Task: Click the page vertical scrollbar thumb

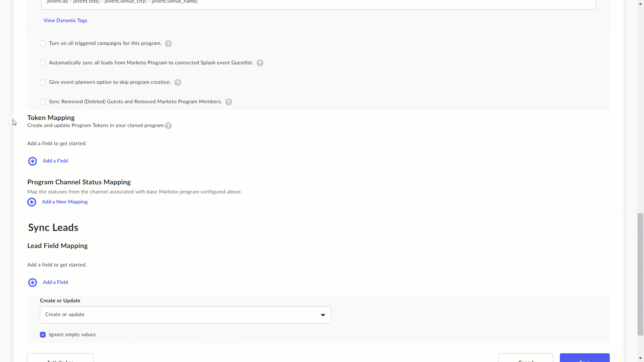Action: point(640,274)
